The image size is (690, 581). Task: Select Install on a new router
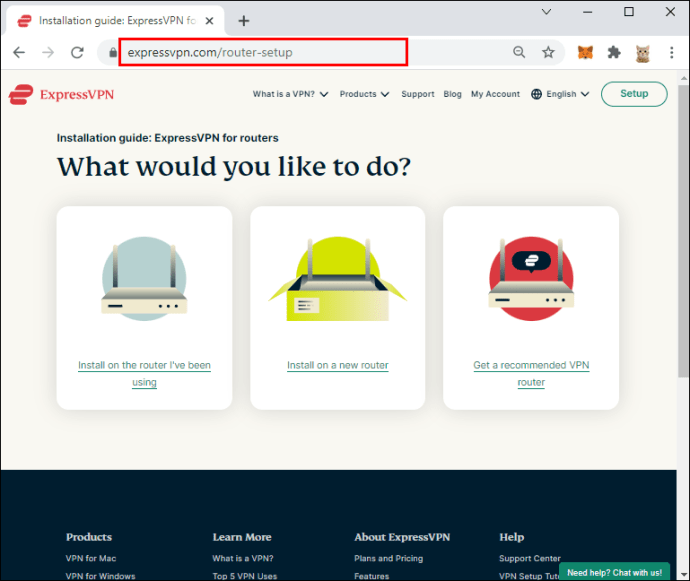pos(338,365)
